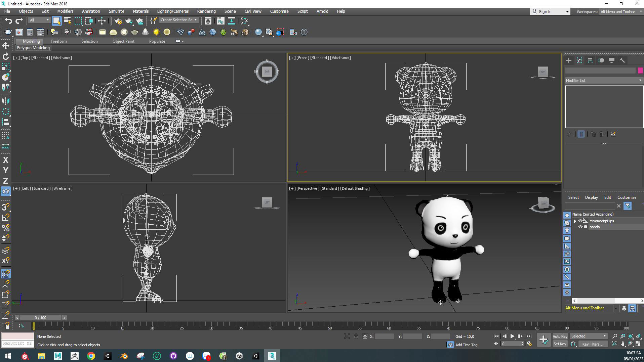Open the Hierarchy command panel tab
The height and width of the screenshot is (362, 644).
tap(590, 60)
